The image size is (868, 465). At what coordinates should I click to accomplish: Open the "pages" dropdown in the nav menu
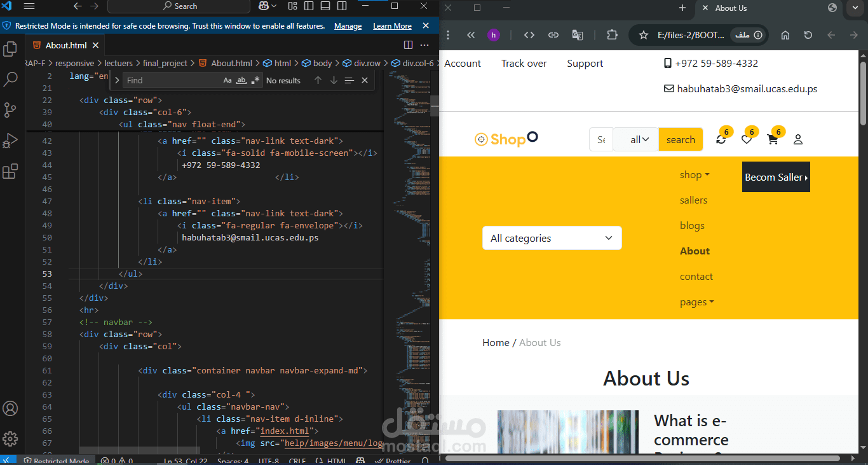[696, 302]
